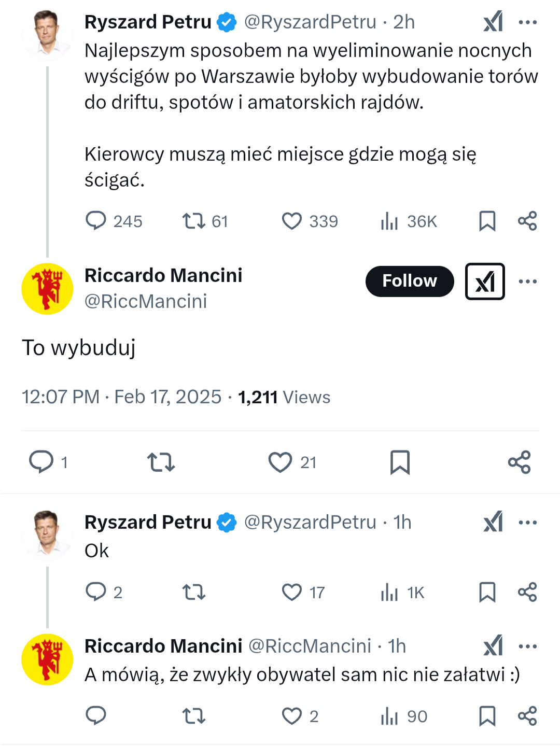560x746 pixels.
Task: Share Ryszard Petru's top tweet
Action: click(527, 221)
